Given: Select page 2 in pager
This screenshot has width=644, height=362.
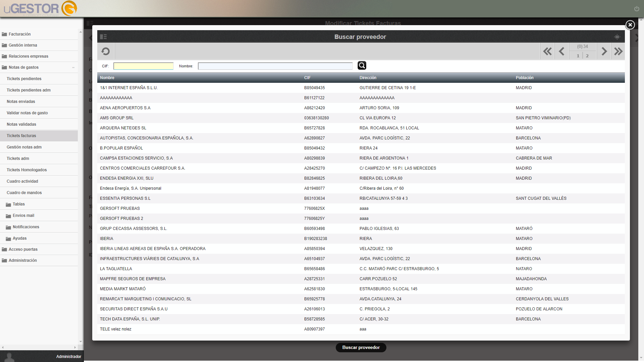Looking at the screenshot, I should click(x=587, y=56).
